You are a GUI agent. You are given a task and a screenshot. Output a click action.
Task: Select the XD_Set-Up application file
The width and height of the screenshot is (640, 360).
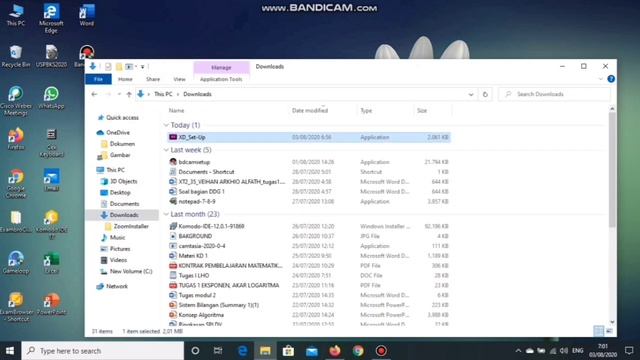click(x=309, y=138)
